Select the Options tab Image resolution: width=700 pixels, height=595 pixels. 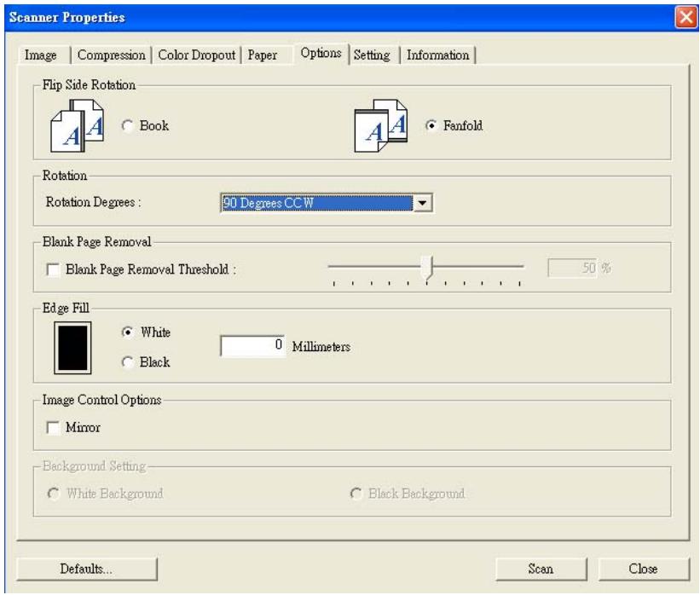click(x=321, y=53)
